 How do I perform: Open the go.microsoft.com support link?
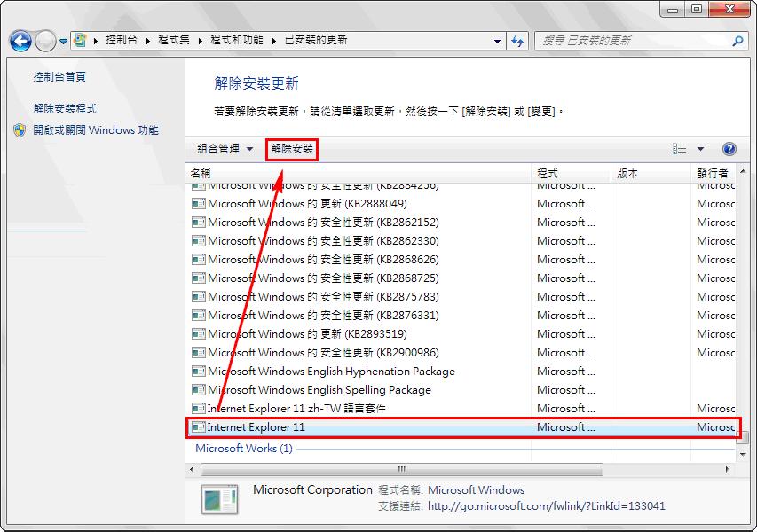[x=547, y=506]
